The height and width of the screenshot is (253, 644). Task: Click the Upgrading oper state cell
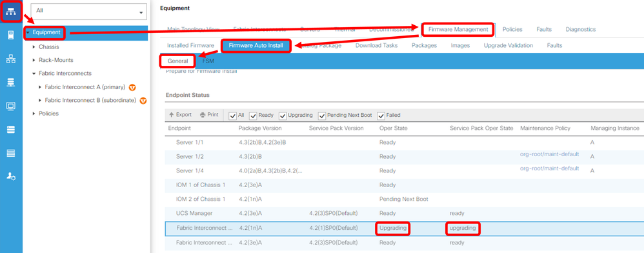[x=392, y=228]
